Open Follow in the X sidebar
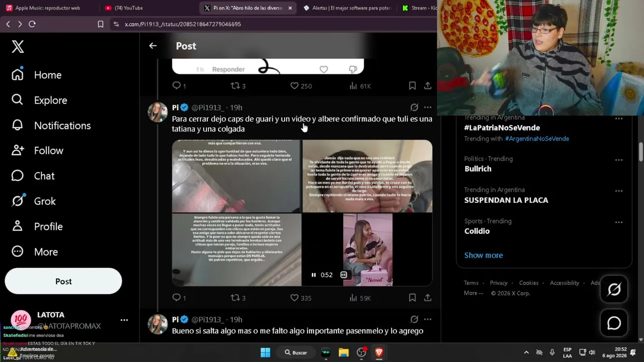 [38, 150]
